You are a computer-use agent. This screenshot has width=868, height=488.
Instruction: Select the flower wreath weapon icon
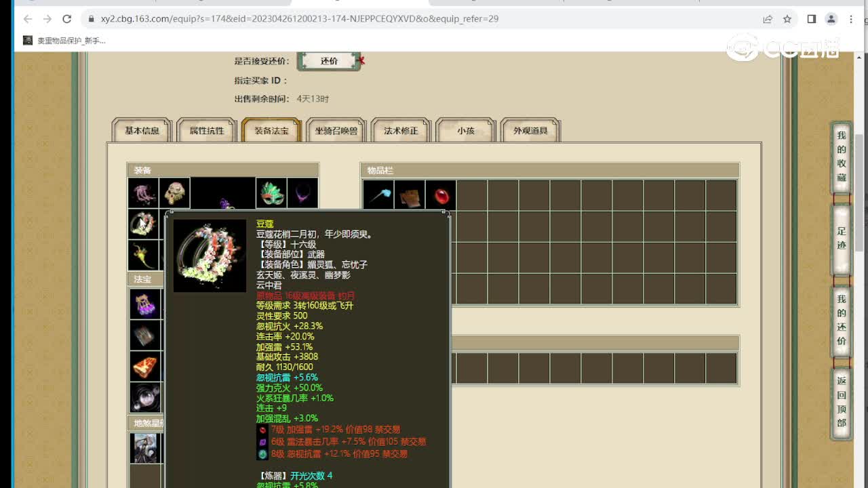144,224
